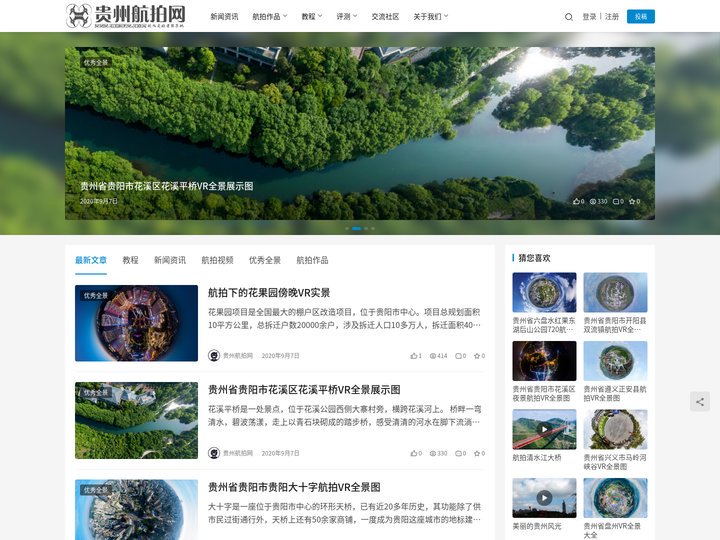This screenshot has height=540, width=720.
Task: Click comment icon on 航拍下的花果园傍晚VR实景 article
Action: 458,356
